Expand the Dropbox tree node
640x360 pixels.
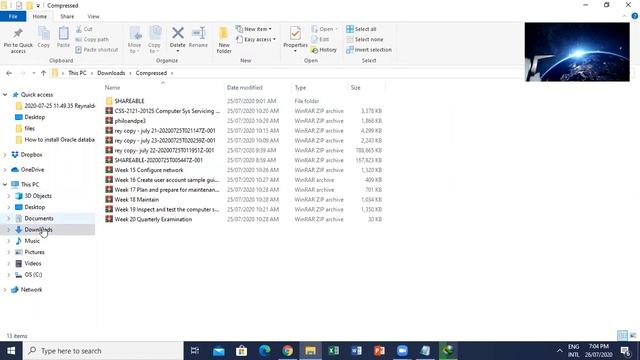click(5, 155)
